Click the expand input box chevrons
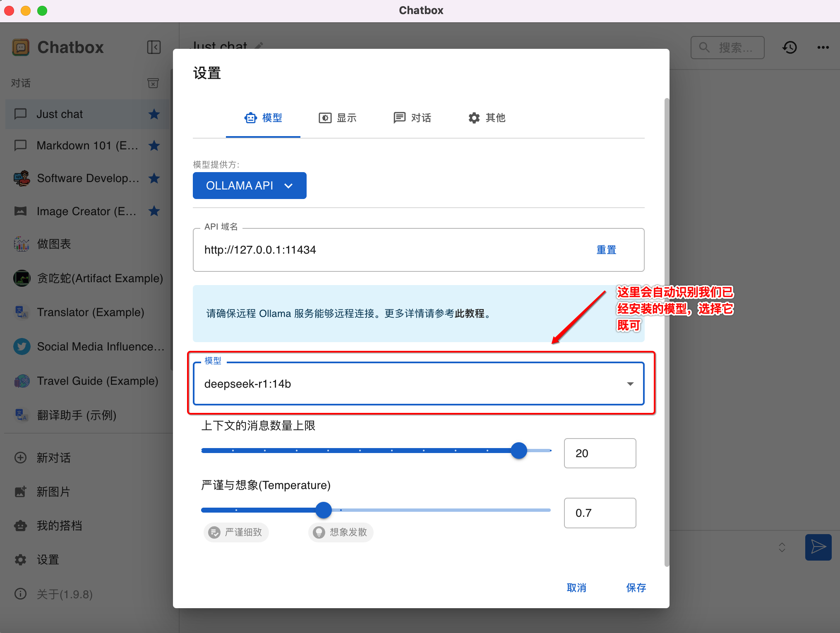The image size is (840, 633). [x=782, y=547]
